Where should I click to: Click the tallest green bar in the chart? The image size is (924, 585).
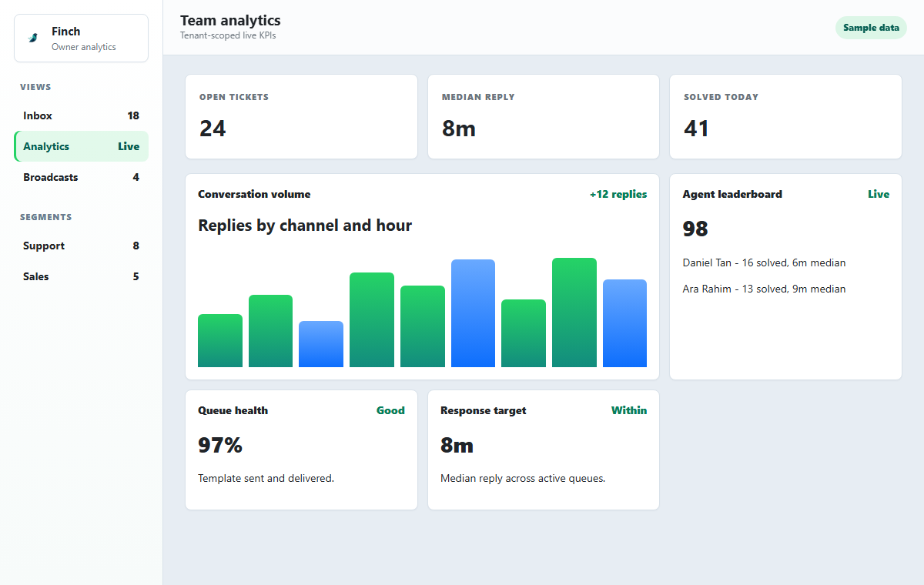point(574,313)
